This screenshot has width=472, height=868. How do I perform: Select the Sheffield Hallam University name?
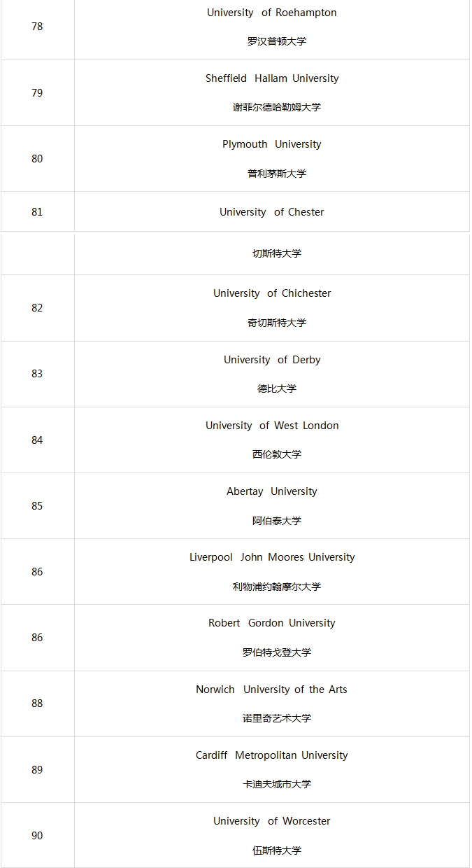pyautogui.click(x=271, y=78)
